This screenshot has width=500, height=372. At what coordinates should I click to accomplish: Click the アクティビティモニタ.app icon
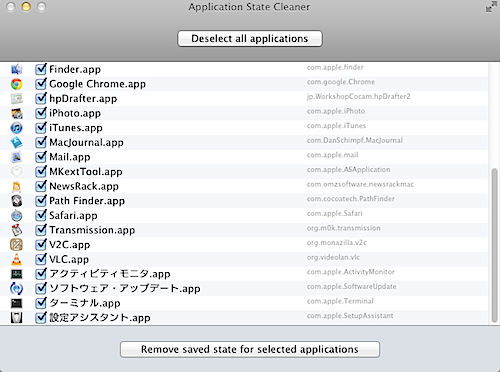pos(16,274)
